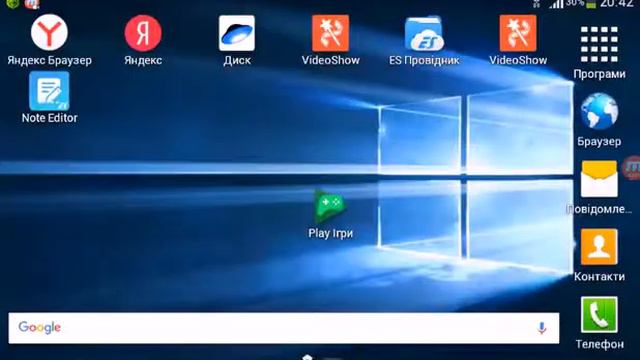Launch the Браузер globe icon
Viewport: 640px width, 360px height.
(599, 111)
